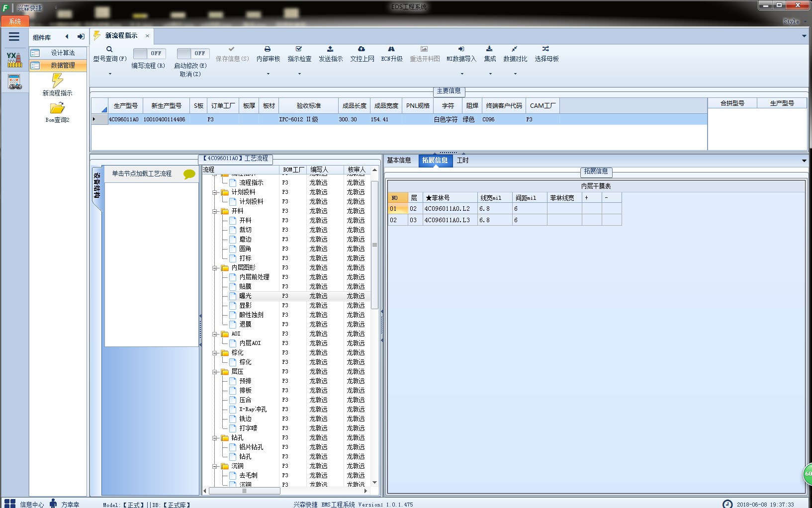This screenshot has height=508, width=812.
Task: Click the 数据对比 compare icon
Action: point(515,49)
